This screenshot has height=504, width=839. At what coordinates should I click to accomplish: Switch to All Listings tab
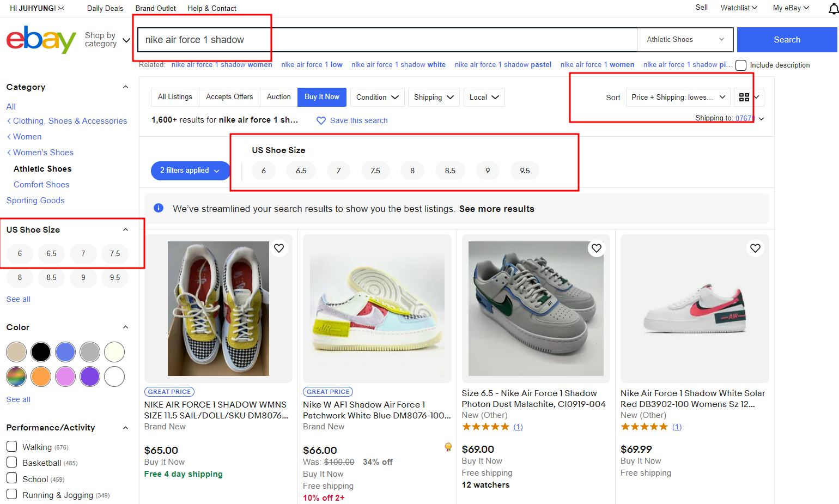[x=175, y=97]
